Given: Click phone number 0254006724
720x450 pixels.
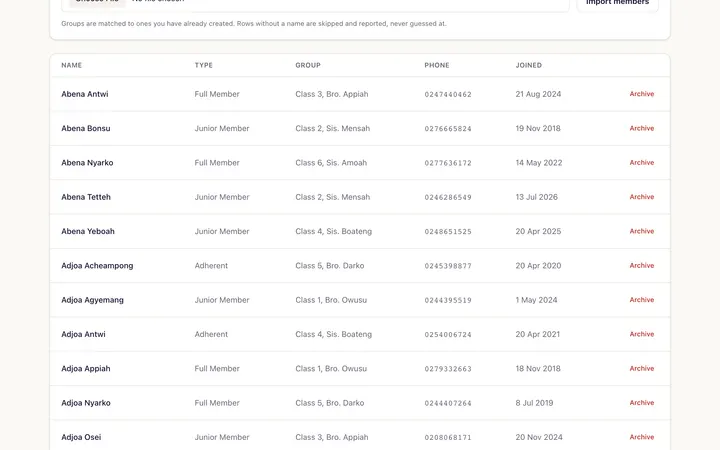Looking at the screenshot, I should [448, 334].
